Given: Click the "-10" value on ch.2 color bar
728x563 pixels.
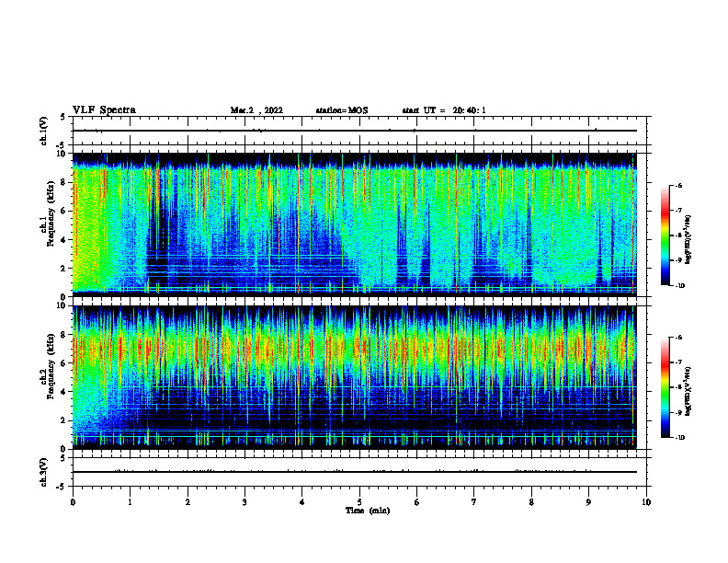Looking at the screenshot, I should 679,438.
